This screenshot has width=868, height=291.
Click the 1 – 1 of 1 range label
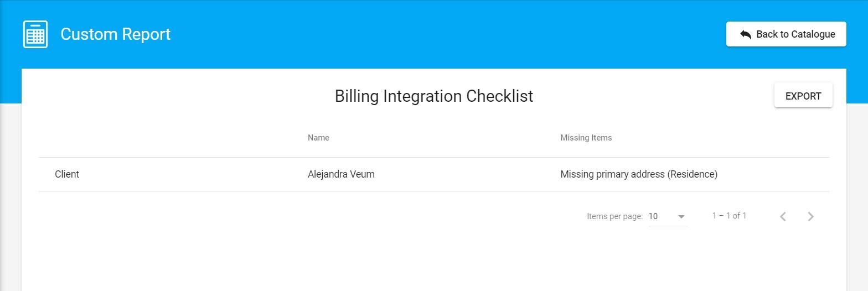[x=729, y=216]
